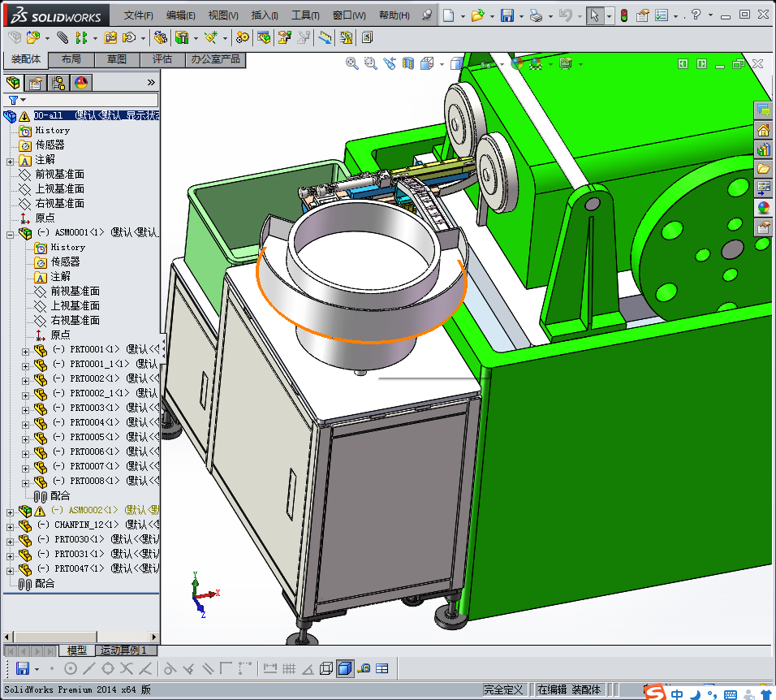Screen dimensions: 776x700
Task: Open the ConfigurationManager tab icon
Action: [58, 82]
